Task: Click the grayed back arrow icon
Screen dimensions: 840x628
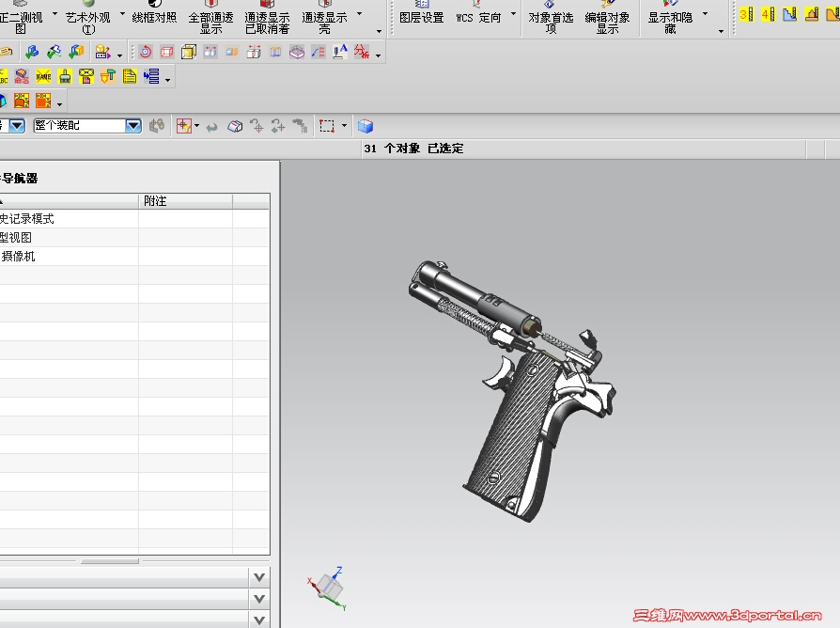Action: pos(212,127)
